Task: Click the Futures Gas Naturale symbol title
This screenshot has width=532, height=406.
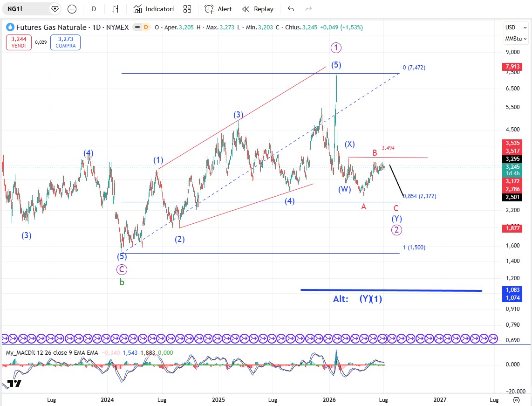Action: (72, 27)
